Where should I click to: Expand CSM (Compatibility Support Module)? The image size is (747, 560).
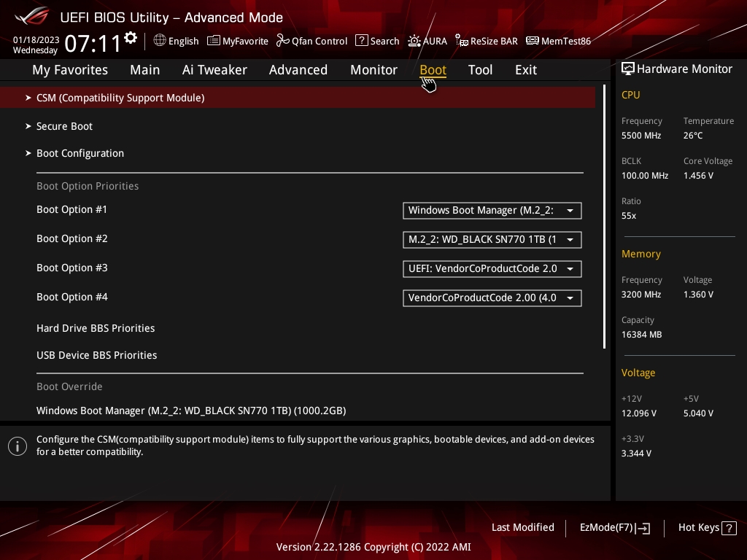tap(298, 98)
